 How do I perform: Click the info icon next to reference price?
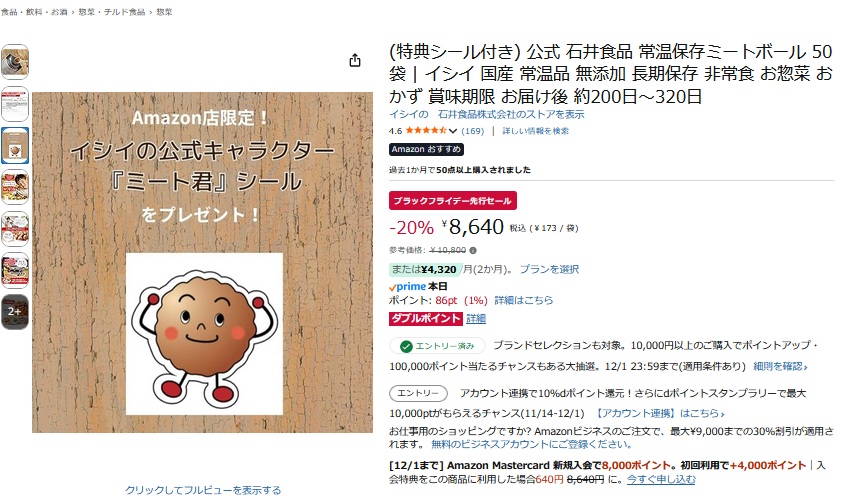pos(473,250)
